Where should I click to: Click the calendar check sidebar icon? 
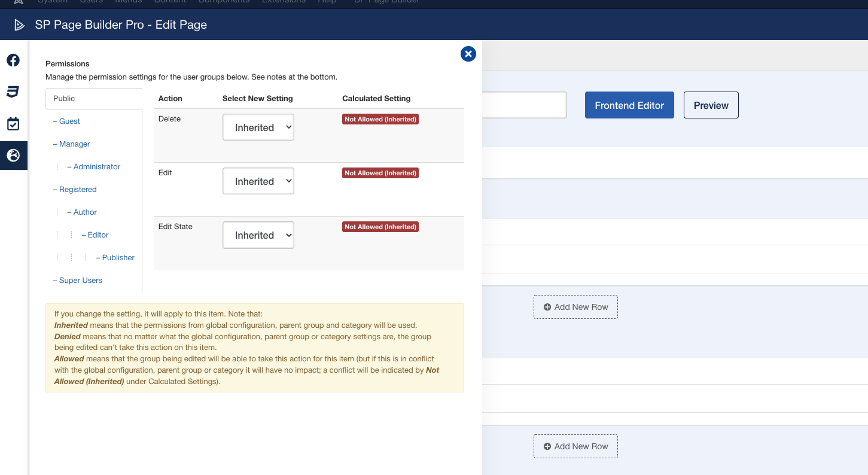point(13,124)
